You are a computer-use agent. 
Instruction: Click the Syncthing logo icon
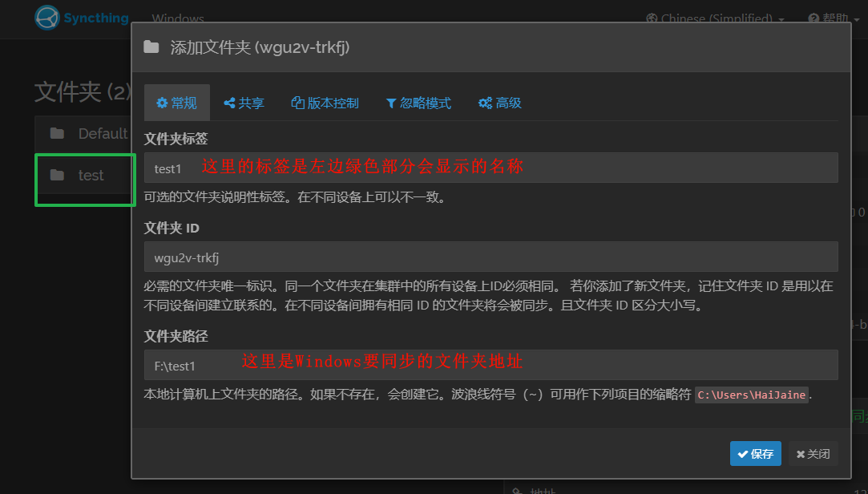47,18
